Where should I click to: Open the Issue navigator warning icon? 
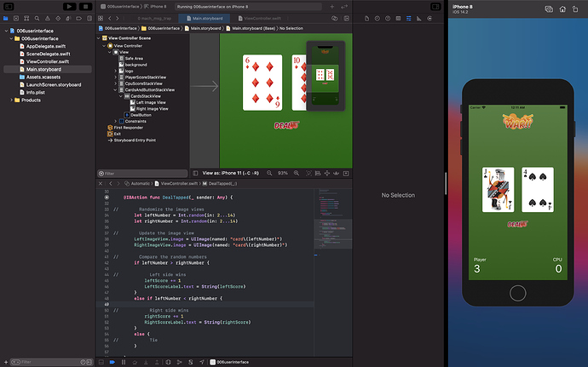pos(47,18)
